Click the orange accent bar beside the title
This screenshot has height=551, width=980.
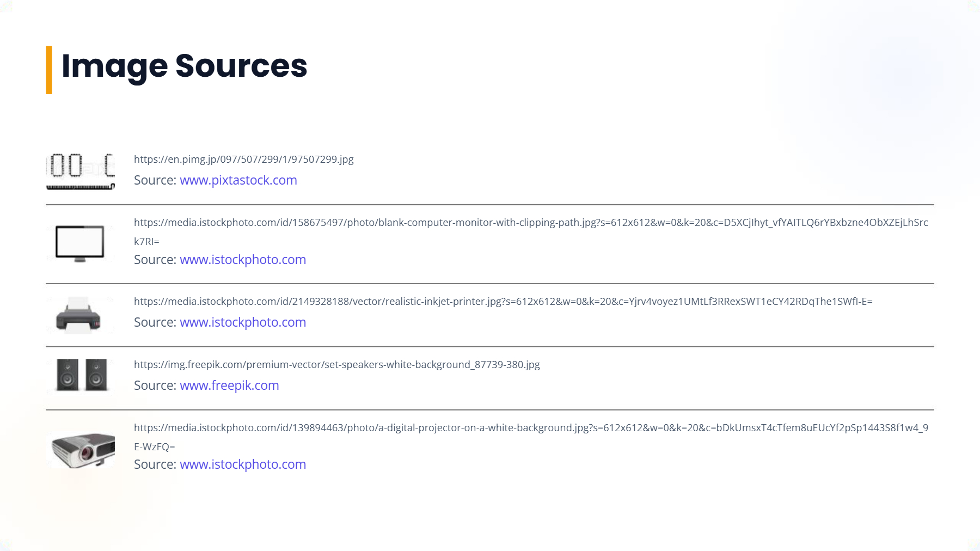tap(49, 70)
